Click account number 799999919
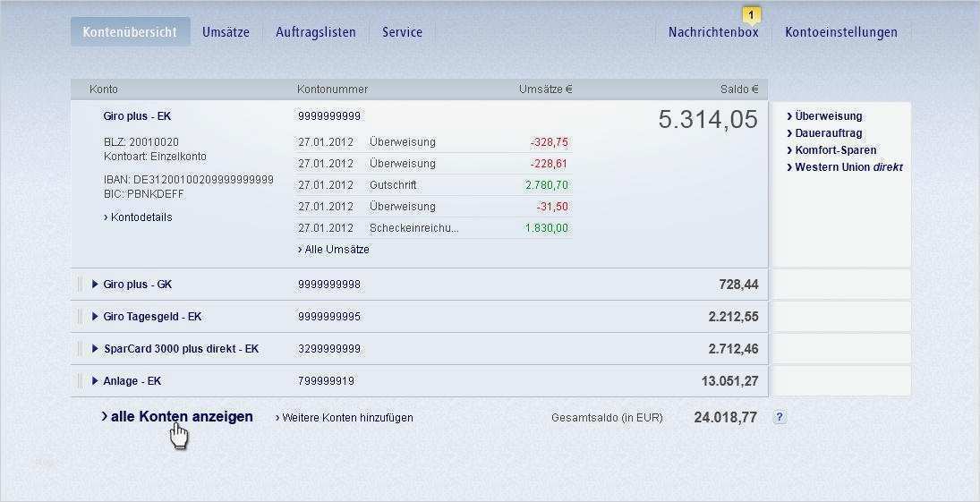The height and width of the screenshot is (502, 980). click(327, 380)
